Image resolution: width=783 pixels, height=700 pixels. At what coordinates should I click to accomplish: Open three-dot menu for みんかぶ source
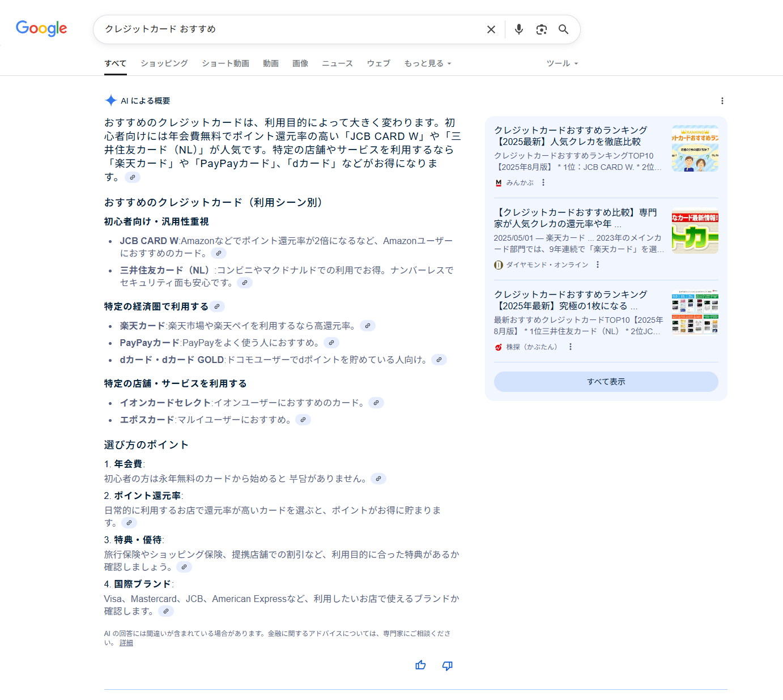tap(543, 182)
